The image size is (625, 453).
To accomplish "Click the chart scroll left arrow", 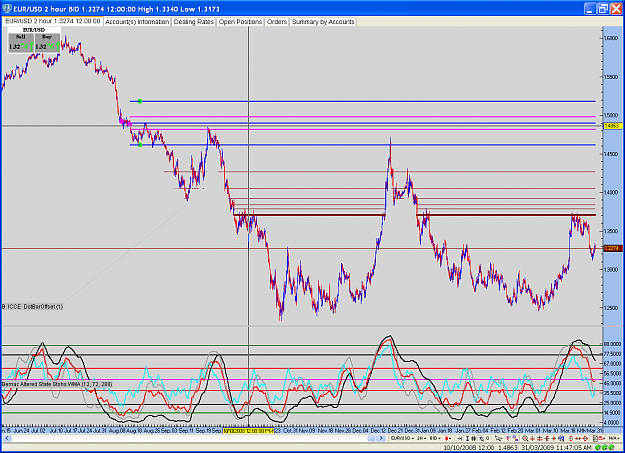I will pos(7,438).
